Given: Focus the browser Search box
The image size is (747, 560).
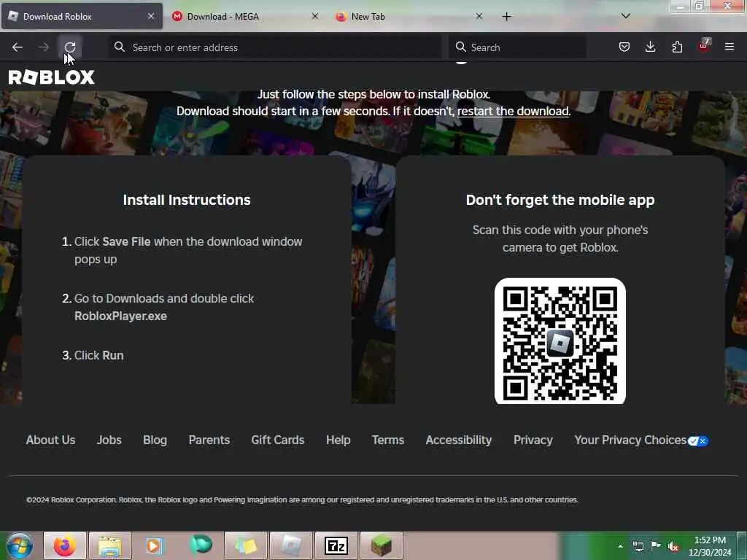Looking at the screenshot, I should 517,47.
